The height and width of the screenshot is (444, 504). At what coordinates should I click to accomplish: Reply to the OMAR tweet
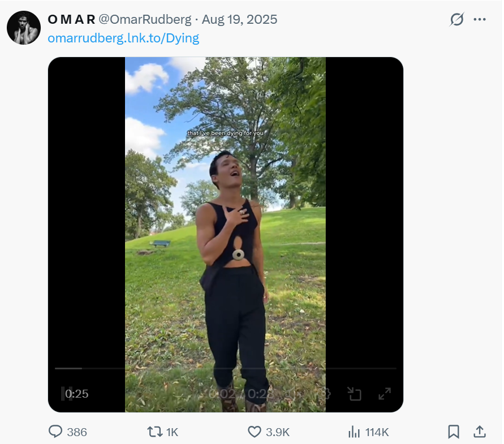tap(56, 432)
